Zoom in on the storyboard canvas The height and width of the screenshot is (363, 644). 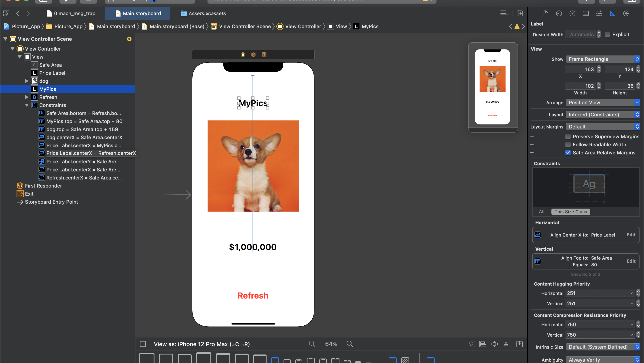click(350, 344)
